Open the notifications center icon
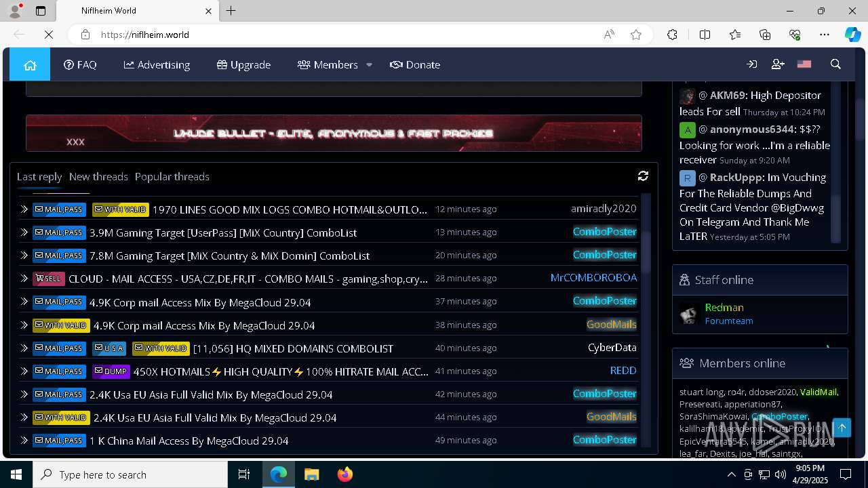The image size is (868, 488). (x=846, y=474)
